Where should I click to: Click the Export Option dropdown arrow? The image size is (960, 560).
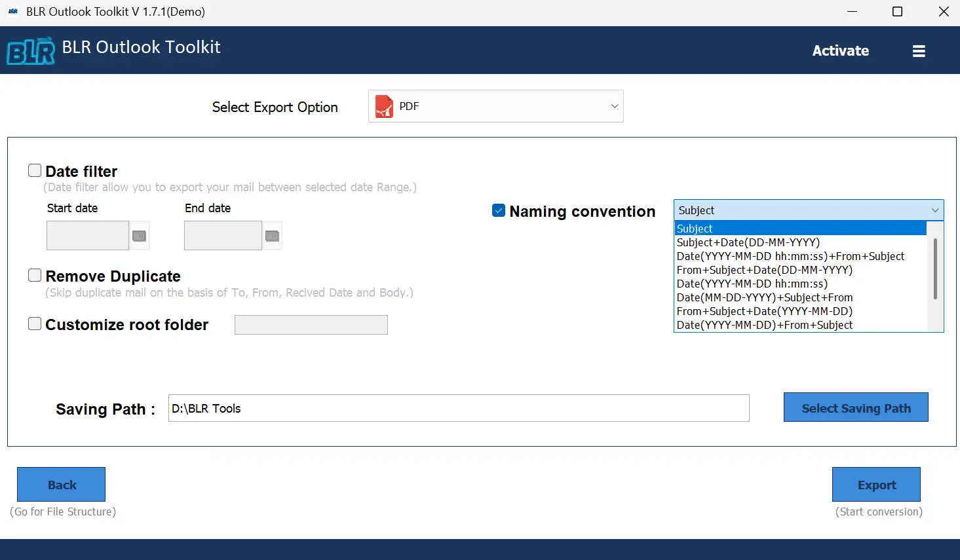click(614, 105)
